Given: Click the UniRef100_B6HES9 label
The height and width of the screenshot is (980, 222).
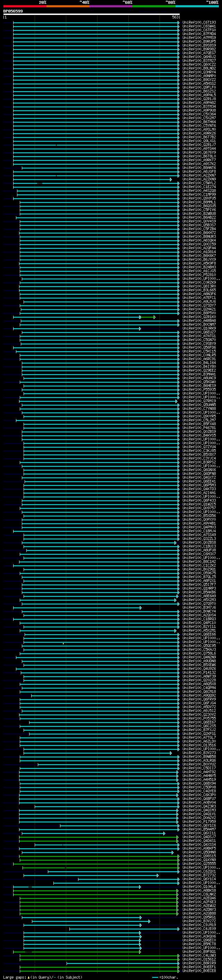Looking at the screenshot, I should tap(199, 386).
